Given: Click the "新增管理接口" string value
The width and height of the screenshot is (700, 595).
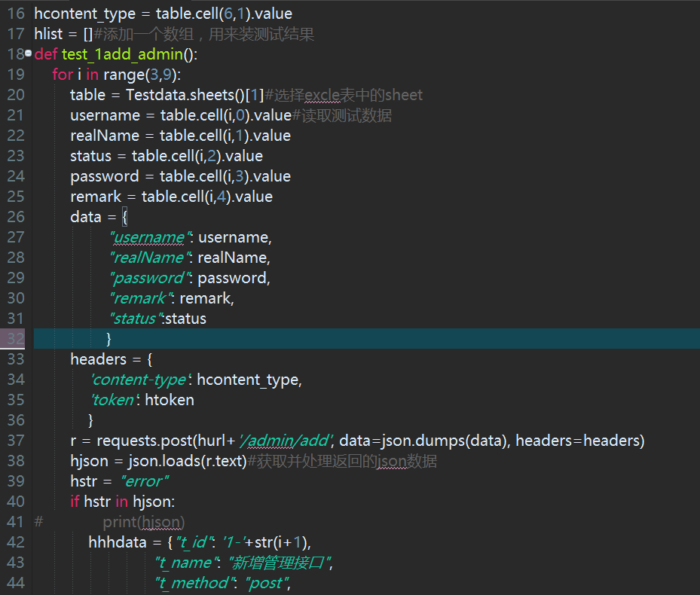Looking at the screenshot, I should pos(280,563).
